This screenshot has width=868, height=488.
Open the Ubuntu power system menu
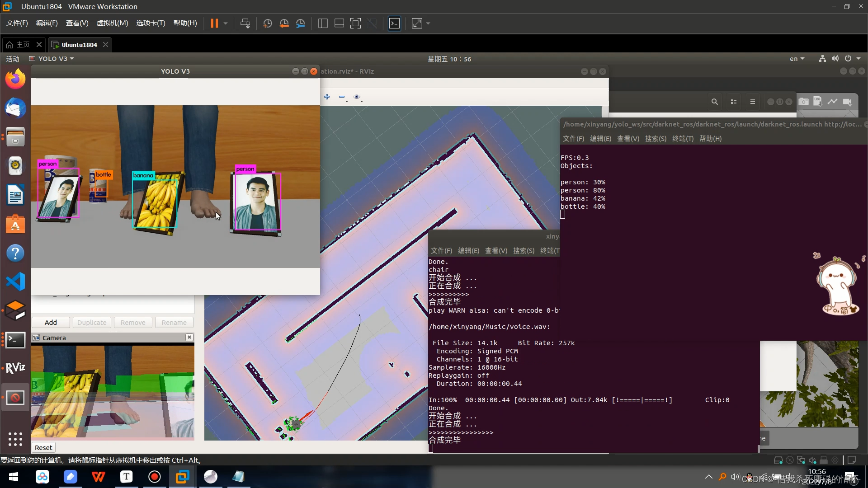click(852, 59)
